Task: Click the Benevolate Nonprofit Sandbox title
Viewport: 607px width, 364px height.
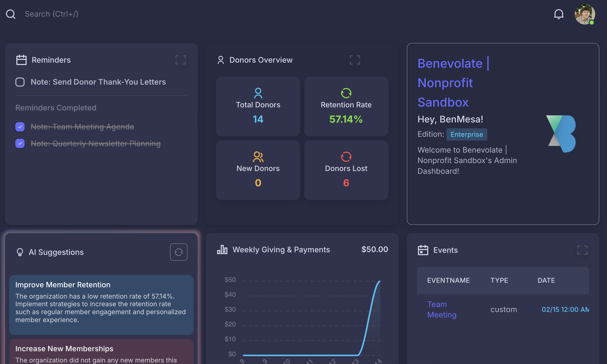Action: tap(453, 83)
